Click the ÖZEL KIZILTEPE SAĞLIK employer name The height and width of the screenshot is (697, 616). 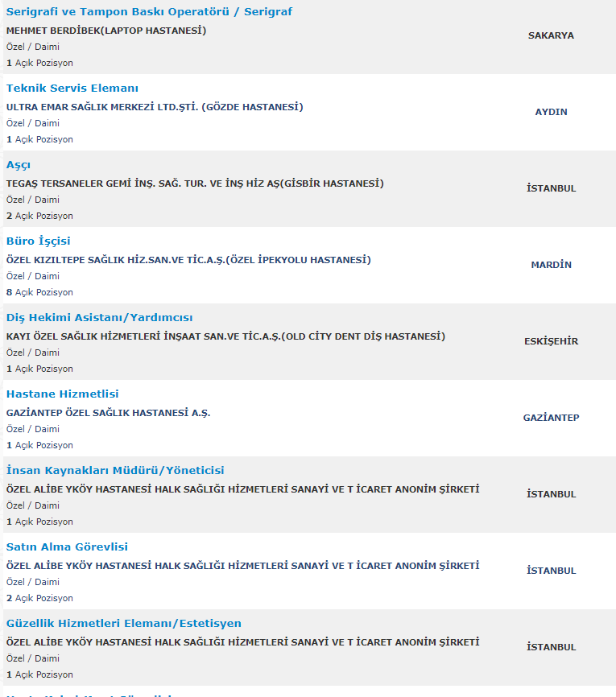(188, 260)
